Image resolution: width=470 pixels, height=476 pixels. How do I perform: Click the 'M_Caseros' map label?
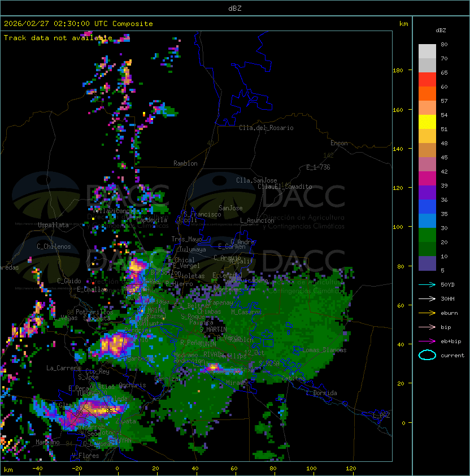[246, 312]
